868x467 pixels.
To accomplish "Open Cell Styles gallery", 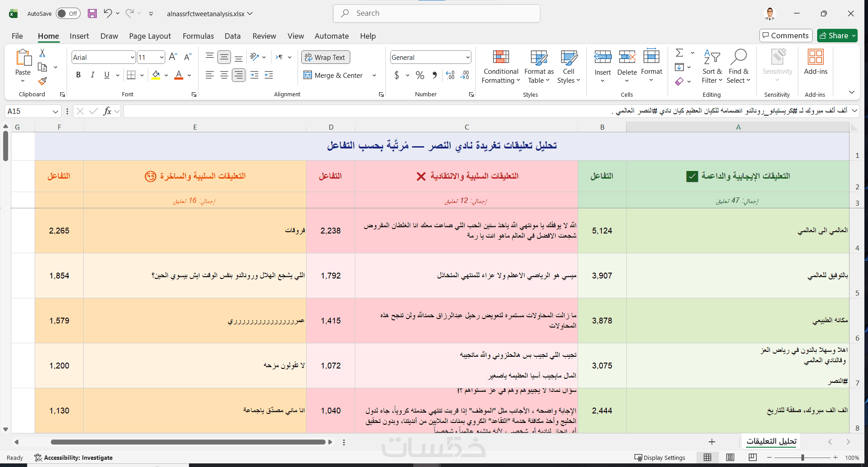I will pos(569,67).
